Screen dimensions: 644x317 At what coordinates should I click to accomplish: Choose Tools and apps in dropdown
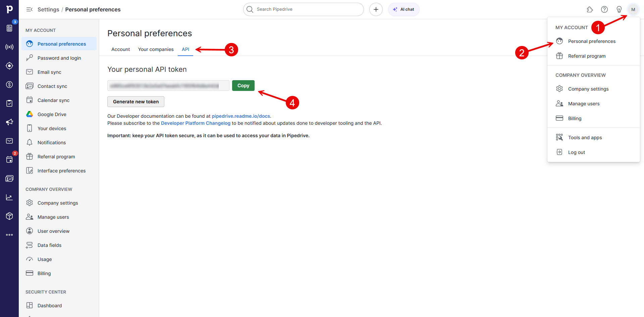(594, 138)
